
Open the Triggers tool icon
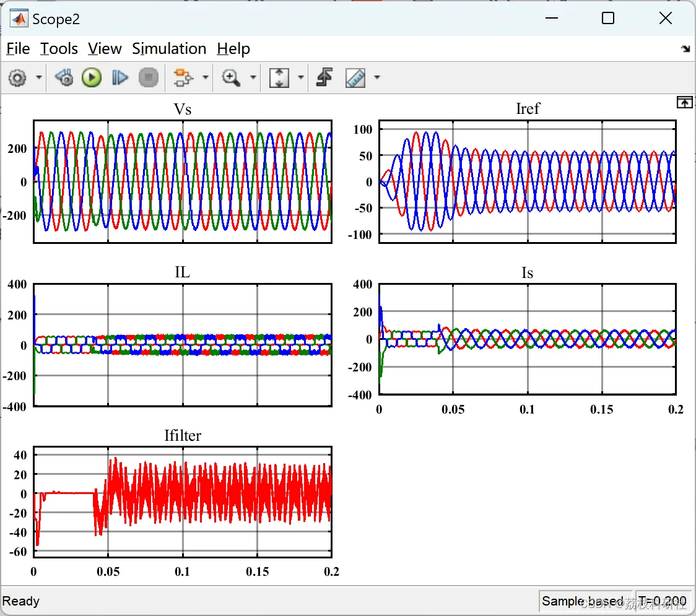(324, 78)
